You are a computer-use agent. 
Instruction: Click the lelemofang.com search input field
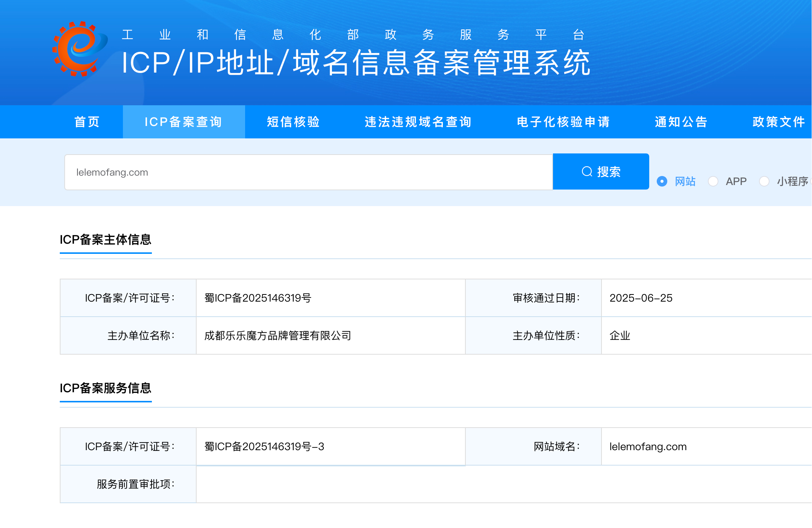coord(308,172)
